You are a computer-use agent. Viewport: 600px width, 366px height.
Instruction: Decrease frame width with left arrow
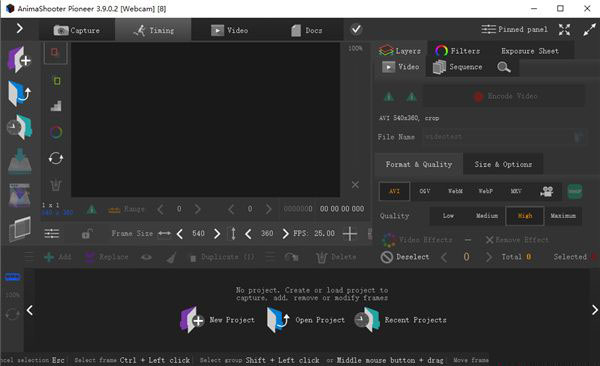180,234
